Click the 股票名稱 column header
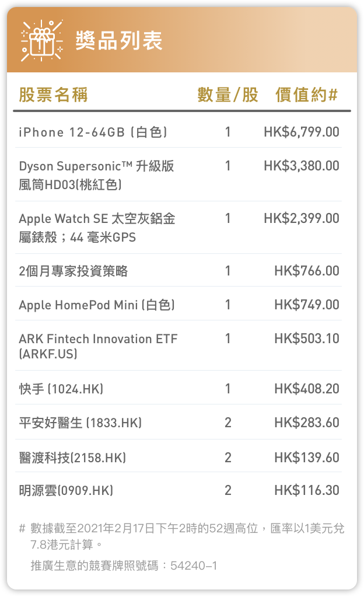 point(54,95)
